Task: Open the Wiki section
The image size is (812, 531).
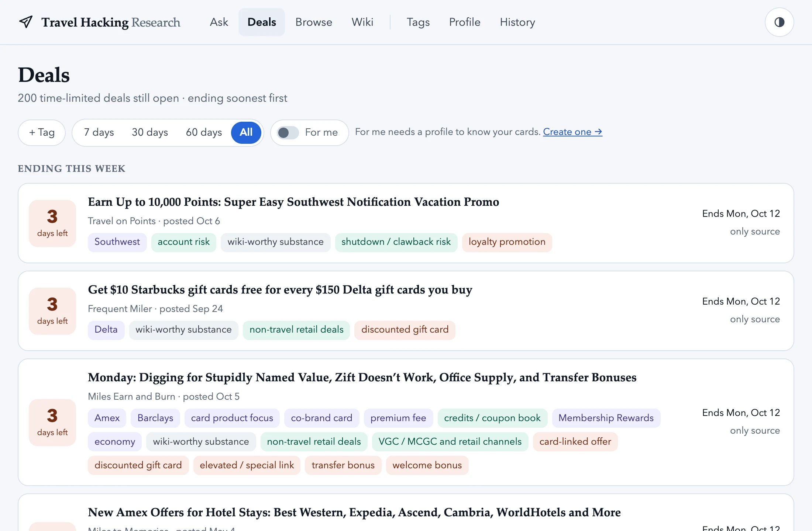Action: (362, 22)
